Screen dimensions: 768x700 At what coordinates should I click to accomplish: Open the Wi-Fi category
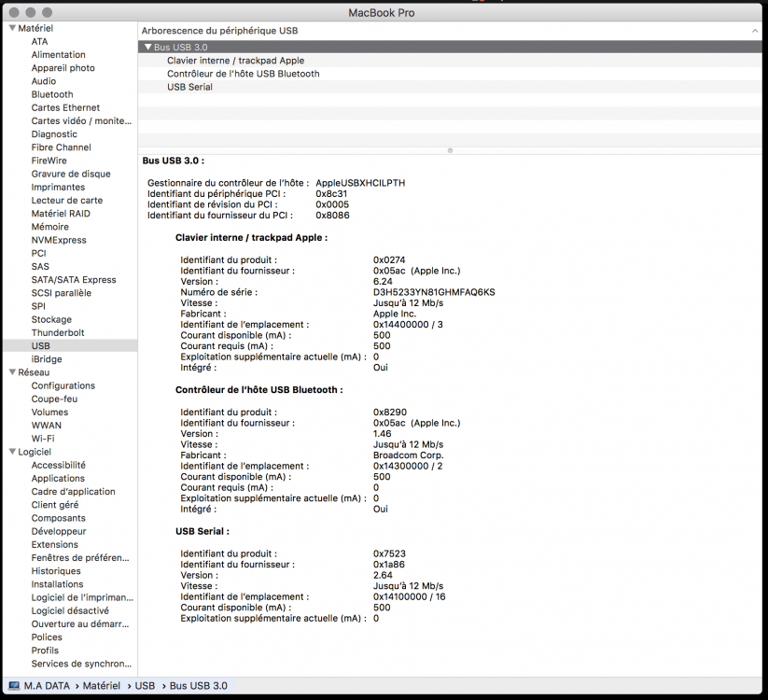43,439
